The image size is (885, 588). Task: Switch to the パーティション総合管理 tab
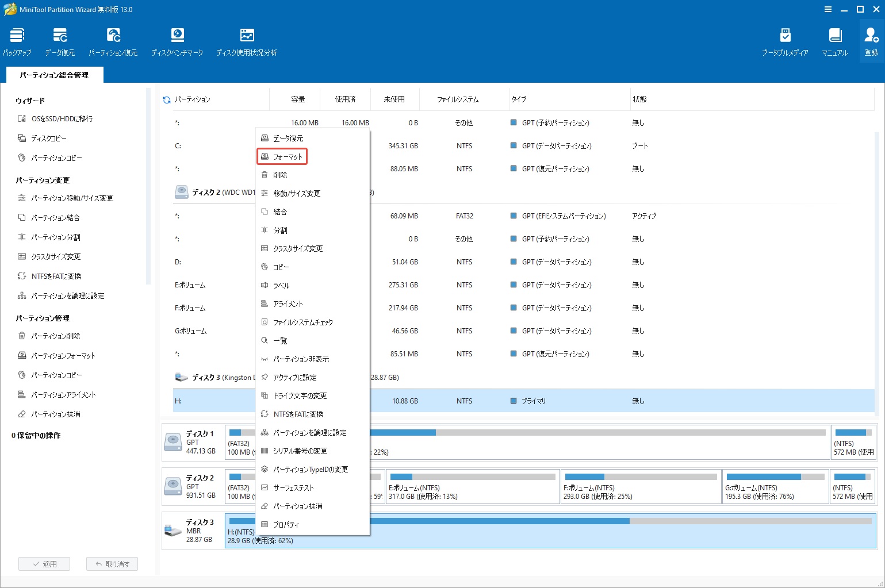click(x=55, y=74)
